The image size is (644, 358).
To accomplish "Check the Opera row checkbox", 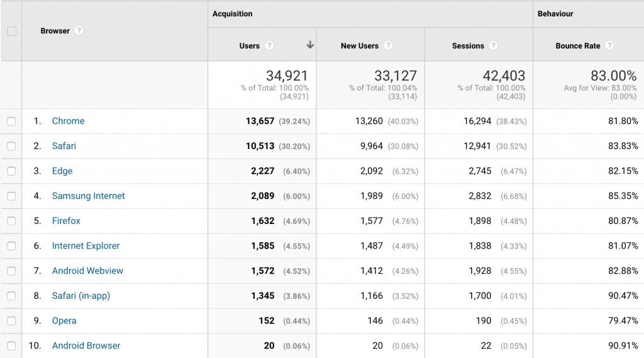I will 11,321.
